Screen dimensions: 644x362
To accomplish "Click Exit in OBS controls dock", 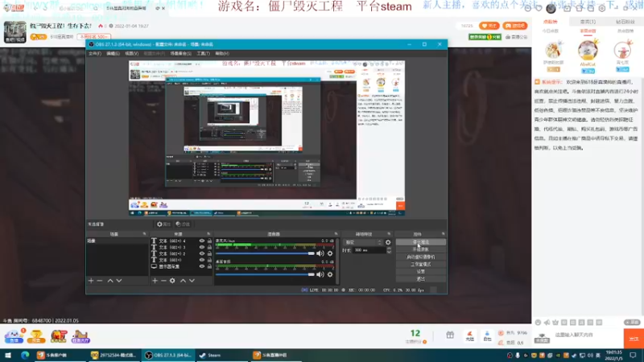I will 420,279.
